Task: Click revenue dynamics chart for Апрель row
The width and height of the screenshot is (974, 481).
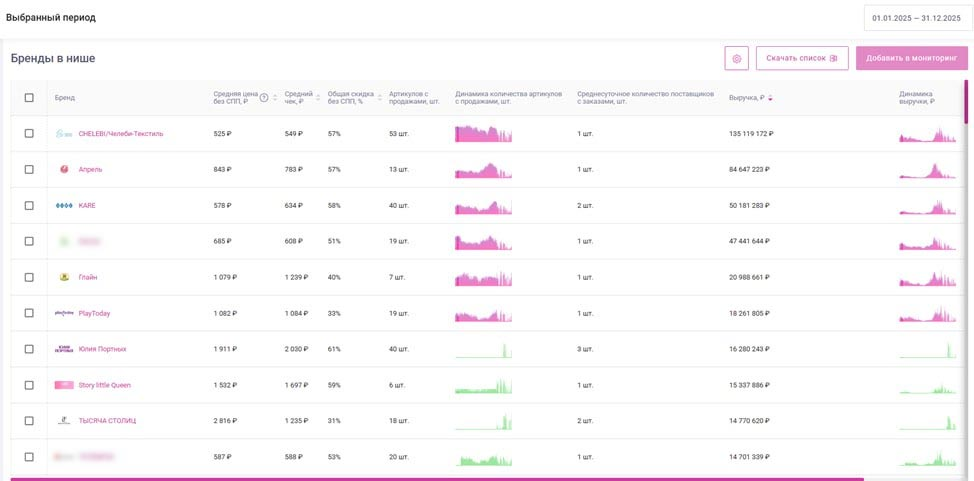Action: coord(927,170)
